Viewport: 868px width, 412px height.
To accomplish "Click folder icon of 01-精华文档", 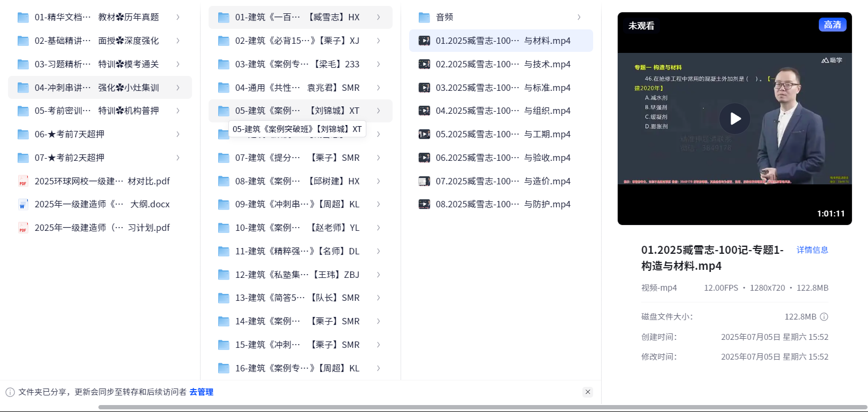I will (x=23, y=18).
